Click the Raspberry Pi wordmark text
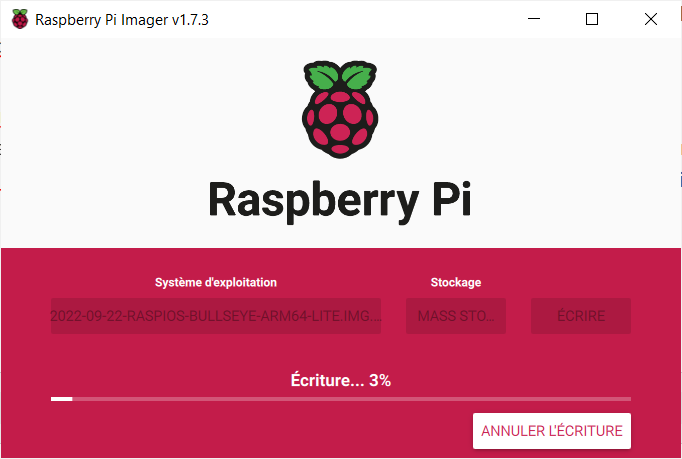This screenshot has height=459, width=682. (x=340, y=200)
